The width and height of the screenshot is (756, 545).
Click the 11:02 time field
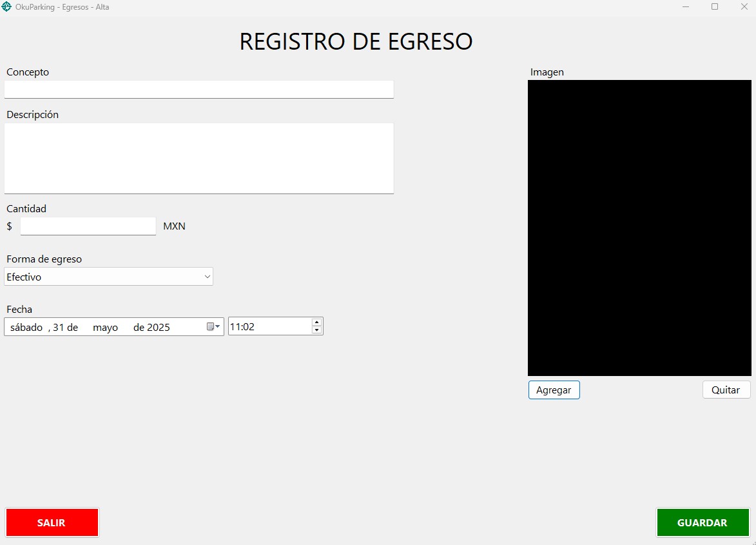269,327
